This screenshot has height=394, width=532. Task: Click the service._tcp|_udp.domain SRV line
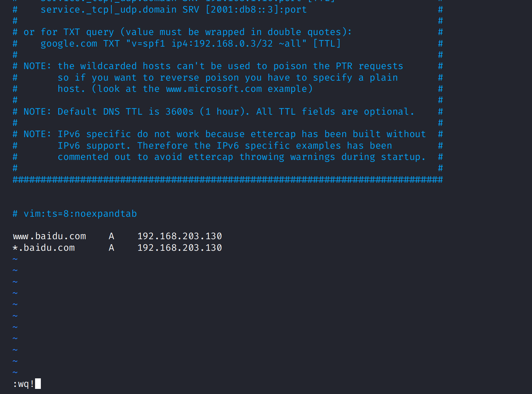[174, 10]
